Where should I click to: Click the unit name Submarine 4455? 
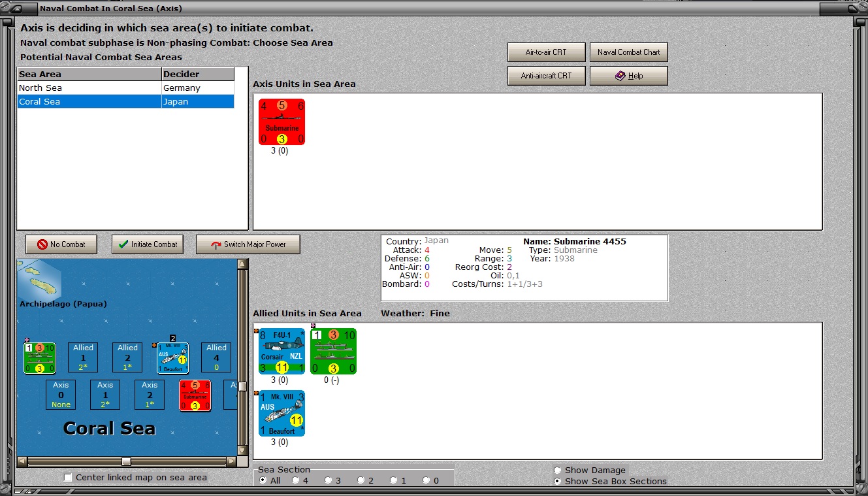[x=590, y=242]
